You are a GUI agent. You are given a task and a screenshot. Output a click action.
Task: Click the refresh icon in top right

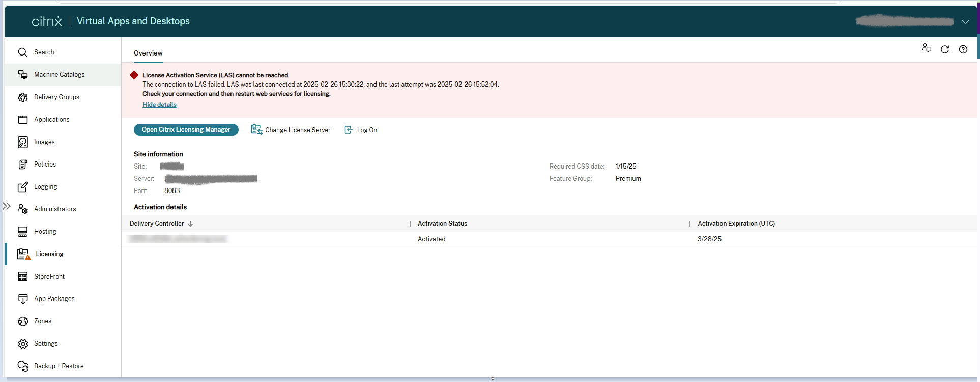[x=945, y=49]
